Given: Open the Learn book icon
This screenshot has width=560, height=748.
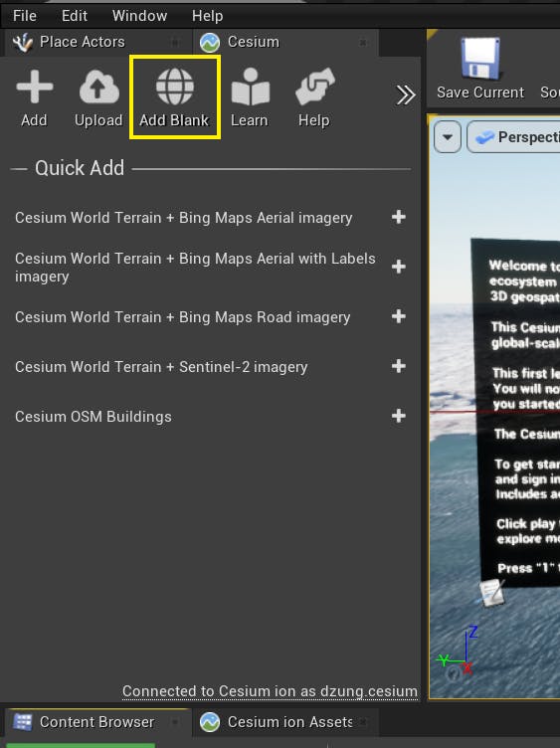Looking at the screenshot, I should [250, 87].
